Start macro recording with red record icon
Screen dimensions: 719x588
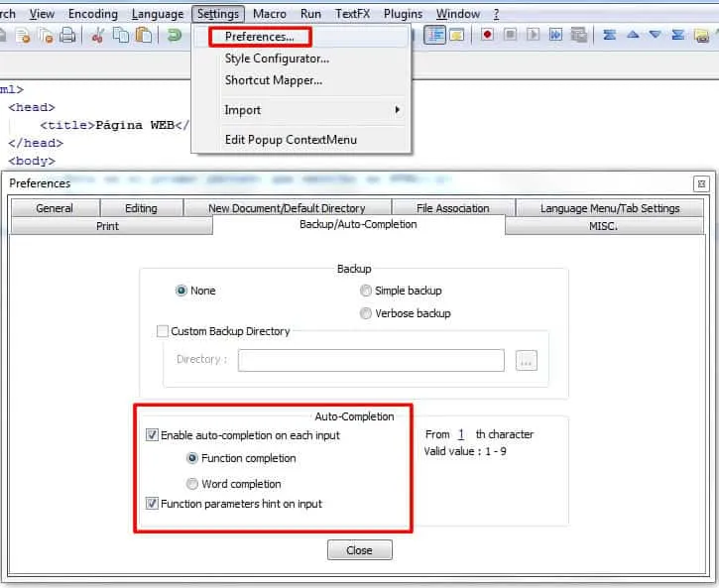(487, 35)
